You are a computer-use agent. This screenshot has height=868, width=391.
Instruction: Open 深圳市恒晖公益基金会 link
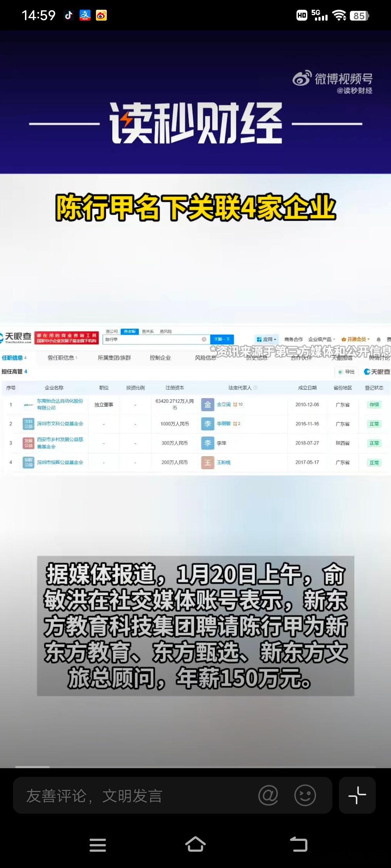point(60,462)
